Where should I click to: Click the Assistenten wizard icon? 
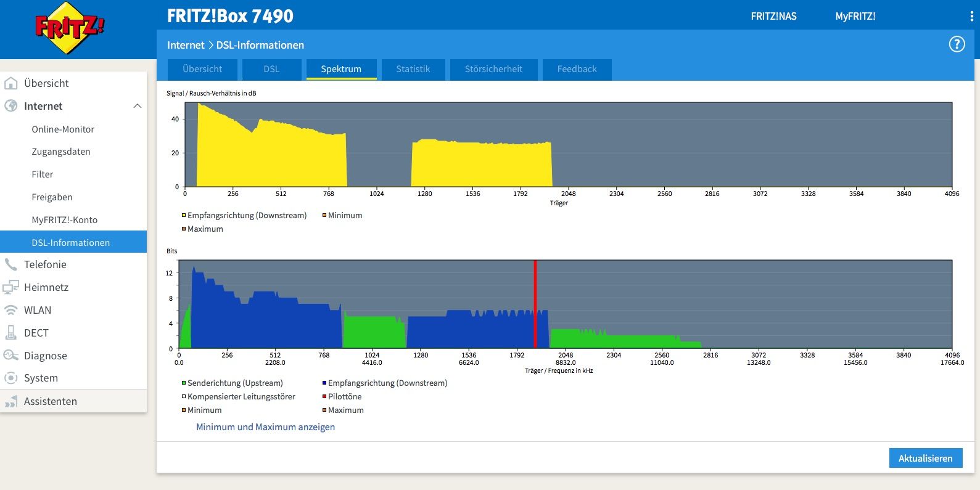click(x=11, y=401)
